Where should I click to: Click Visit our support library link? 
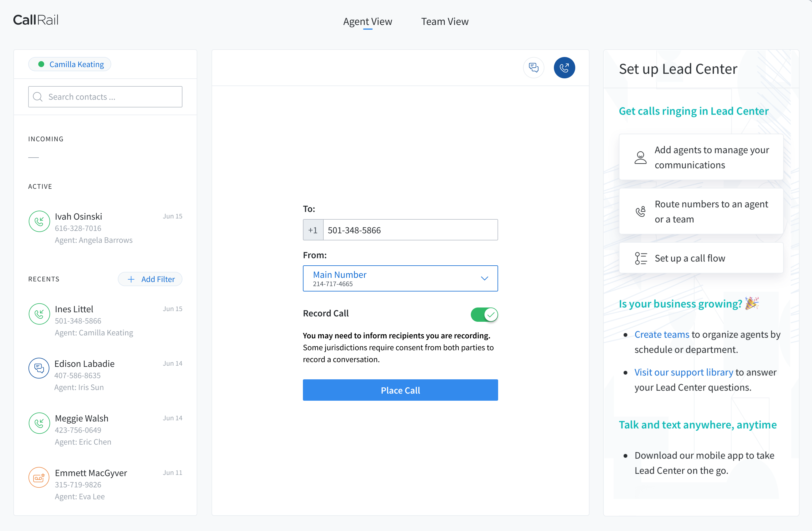683,372
